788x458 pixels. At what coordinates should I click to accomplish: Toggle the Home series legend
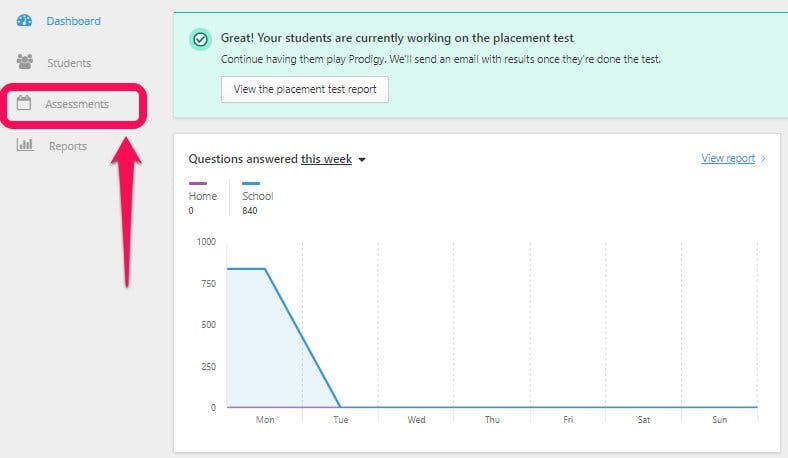point(203,196)
